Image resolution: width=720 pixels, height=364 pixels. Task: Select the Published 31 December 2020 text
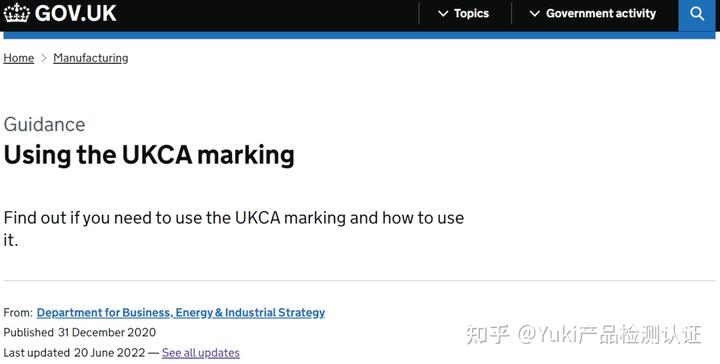80,332
